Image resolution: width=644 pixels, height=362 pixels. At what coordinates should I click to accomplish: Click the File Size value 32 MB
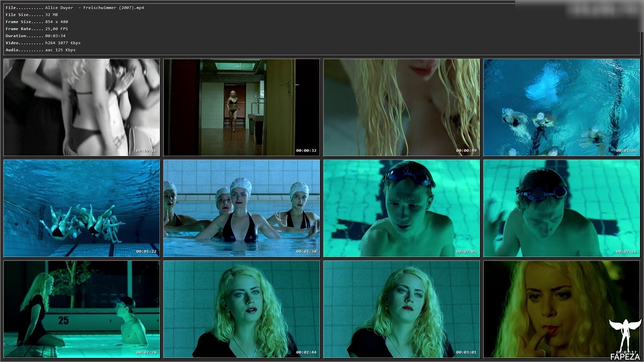52,15
